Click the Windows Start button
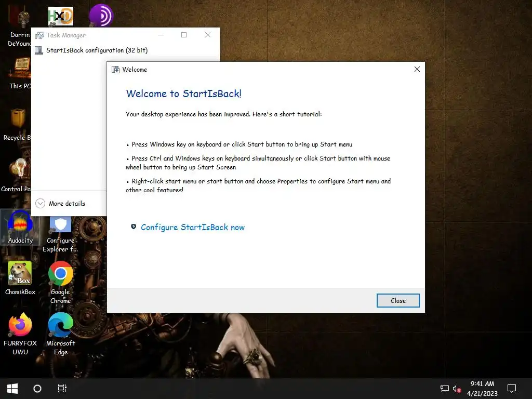 12,389
